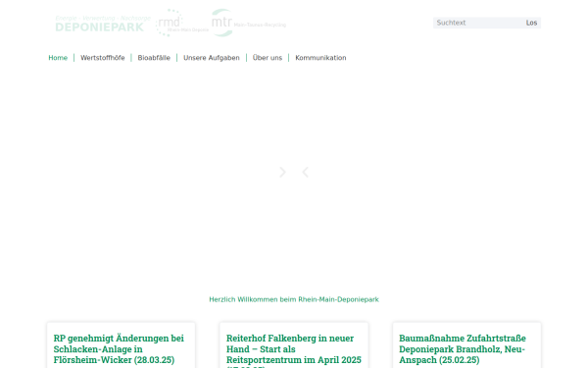588x368 pixels.
Task: Focus the Suchtext search field
Action: tap(477, 23)
